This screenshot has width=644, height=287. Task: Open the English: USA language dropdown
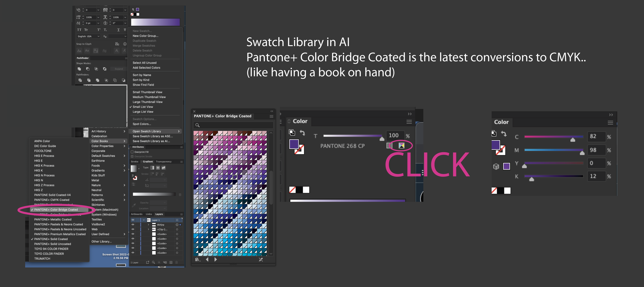point(88,36)
